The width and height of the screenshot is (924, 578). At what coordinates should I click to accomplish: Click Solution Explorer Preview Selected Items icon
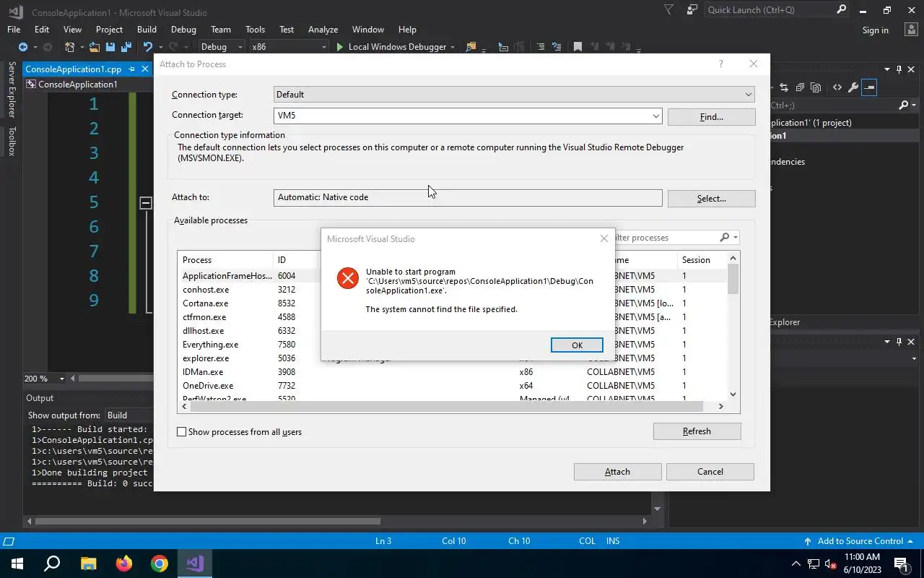point(869,87)
